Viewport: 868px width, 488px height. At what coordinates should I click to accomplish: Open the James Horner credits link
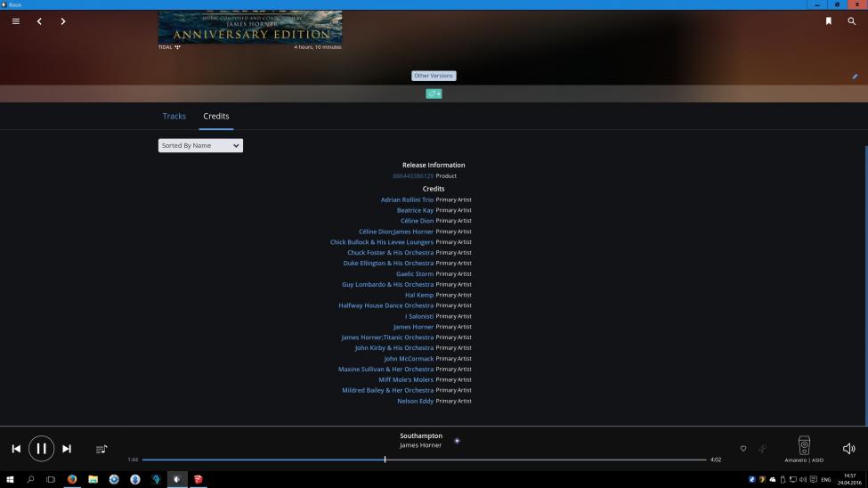coord(413,327)
